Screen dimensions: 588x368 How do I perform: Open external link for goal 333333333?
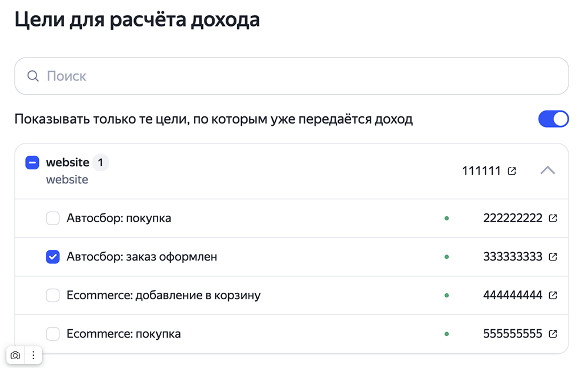pyautogui.click(x=553, y=257)
